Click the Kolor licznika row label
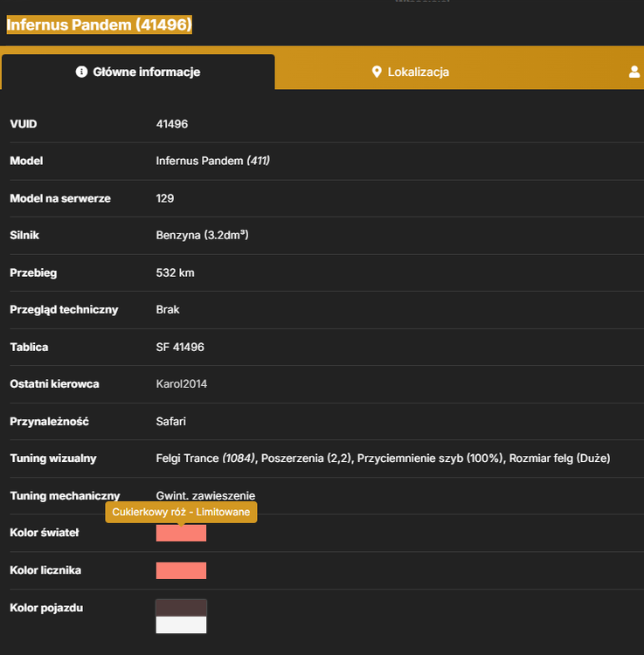Viewport: 644px width, 655px height. coord(45,570)
